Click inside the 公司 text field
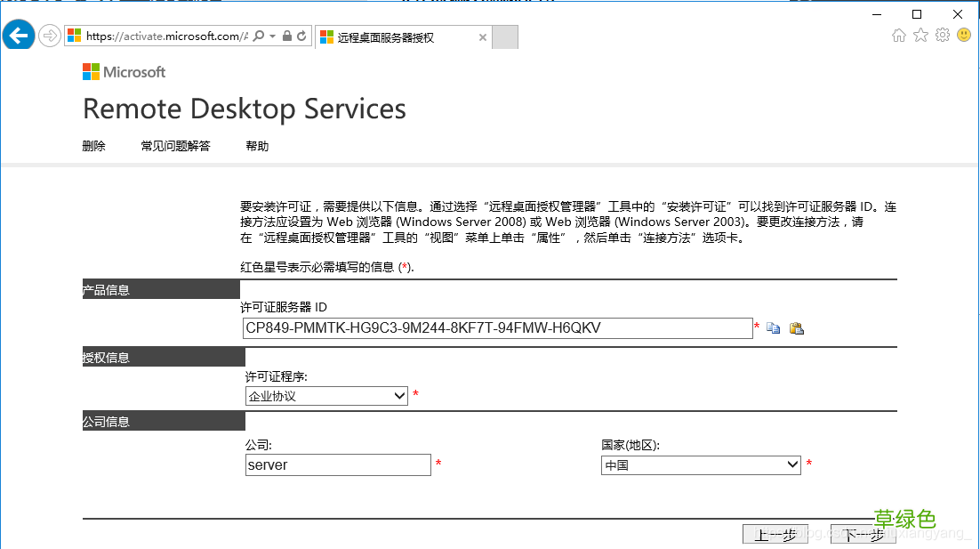980x549 pixels. click(338, 464)
